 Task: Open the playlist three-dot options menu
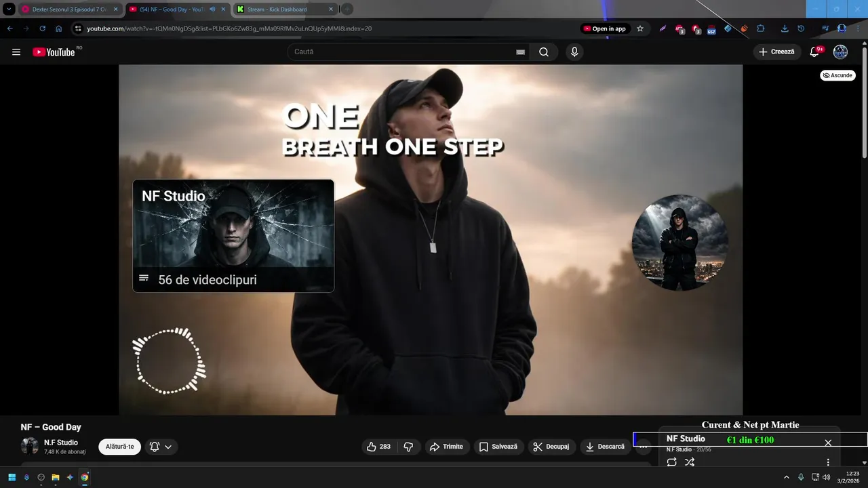828,462
